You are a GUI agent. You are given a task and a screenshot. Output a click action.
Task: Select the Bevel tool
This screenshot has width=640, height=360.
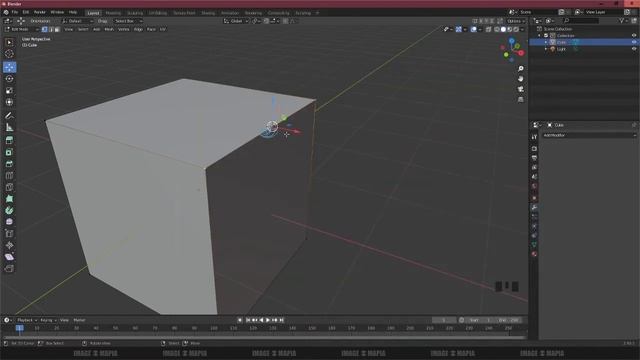tap(9, 164)
